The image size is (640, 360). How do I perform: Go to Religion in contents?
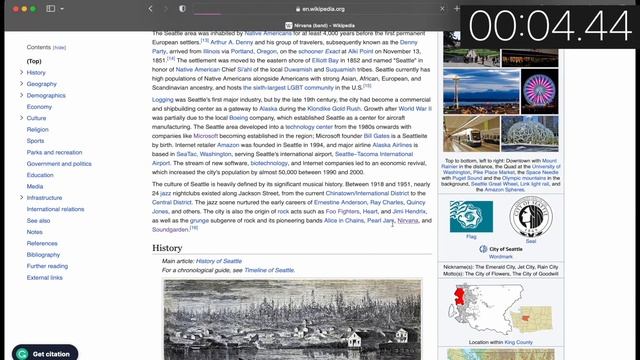point(38,129)
